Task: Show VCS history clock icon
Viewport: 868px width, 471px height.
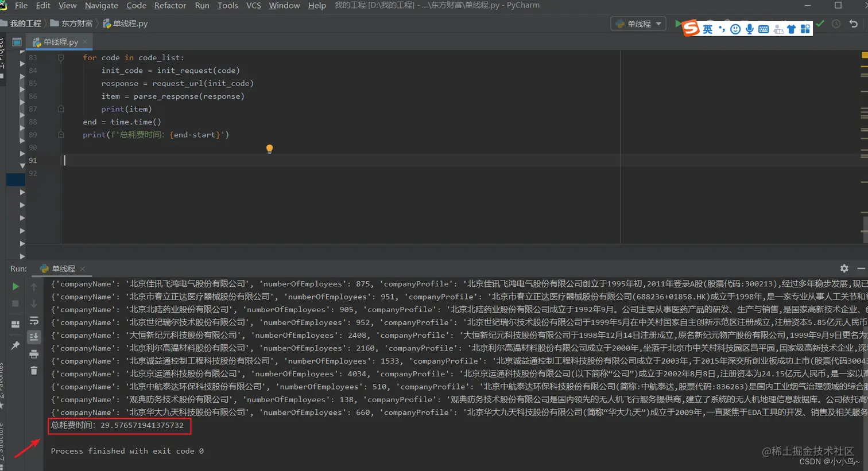Action: [836, 24]
